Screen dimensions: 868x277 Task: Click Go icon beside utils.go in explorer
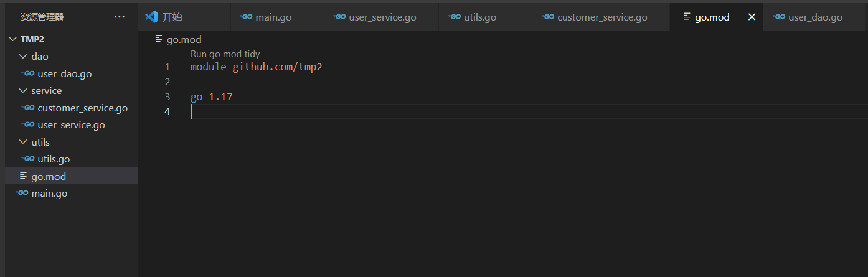tap(28, 159)
